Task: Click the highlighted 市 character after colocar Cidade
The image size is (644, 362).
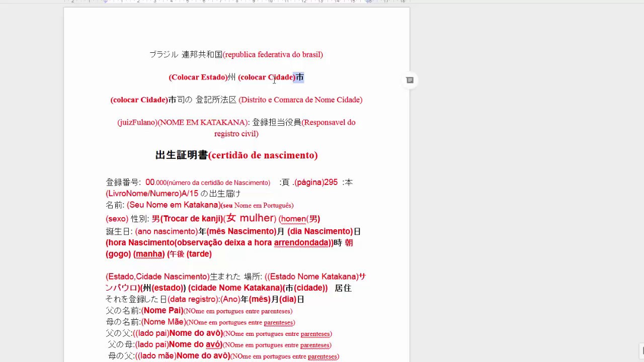Action: (x=300, y=77)
